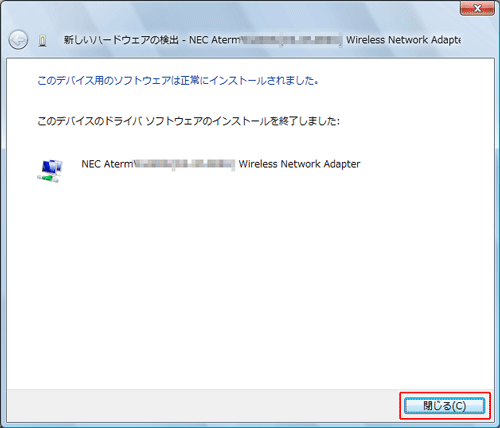Click the text このデバイスのドライバ ソフトウェアのインストールを終了しました
Image resolution: width=500 pixels, height=428 pixels.
[188, 121]
